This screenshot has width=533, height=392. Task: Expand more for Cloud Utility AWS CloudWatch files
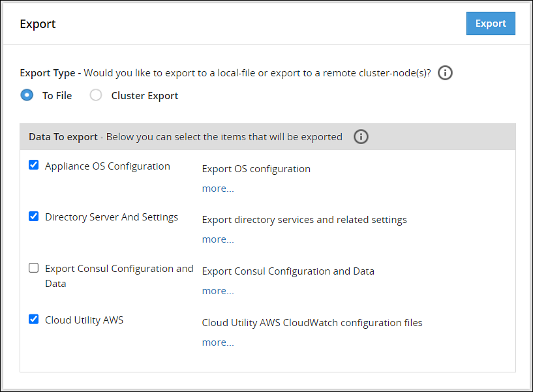click(x=217, y=342)
